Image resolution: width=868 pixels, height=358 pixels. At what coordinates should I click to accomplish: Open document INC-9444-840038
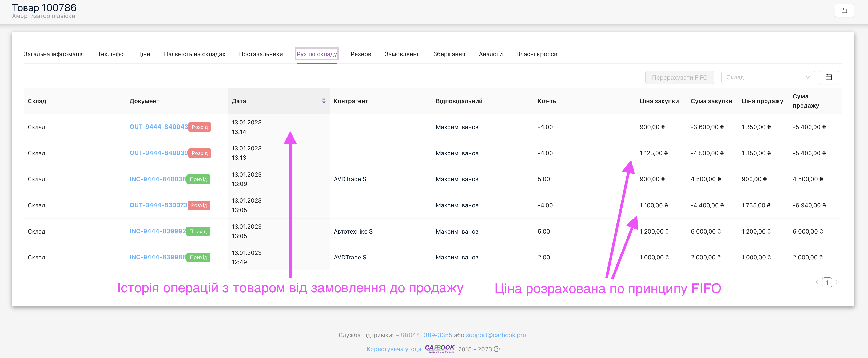point(158,179)
